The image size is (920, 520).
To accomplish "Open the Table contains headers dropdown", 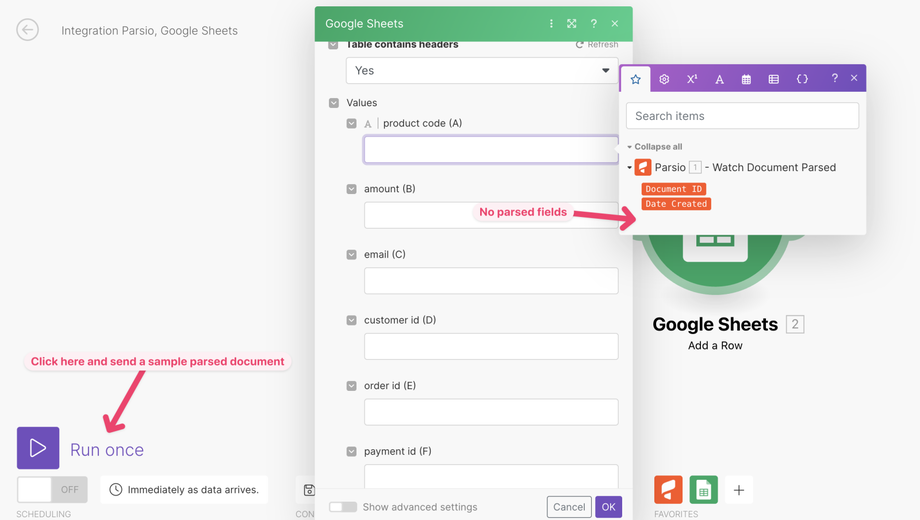I will point(482,70).
